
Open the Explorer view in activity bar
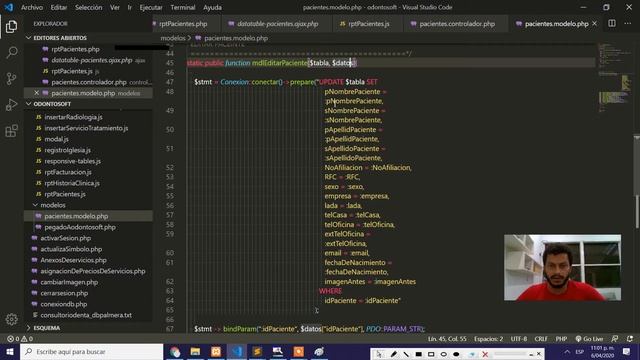click(11, 27)
